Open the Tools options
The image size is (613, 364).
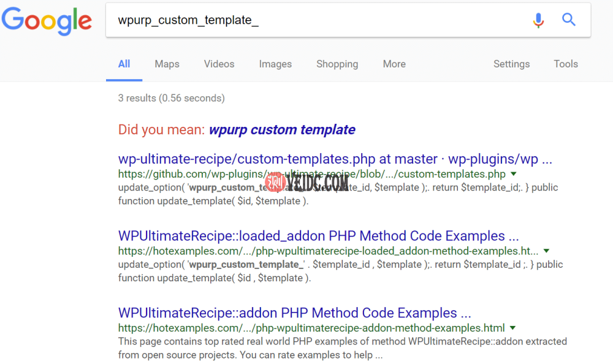(565, 64)
